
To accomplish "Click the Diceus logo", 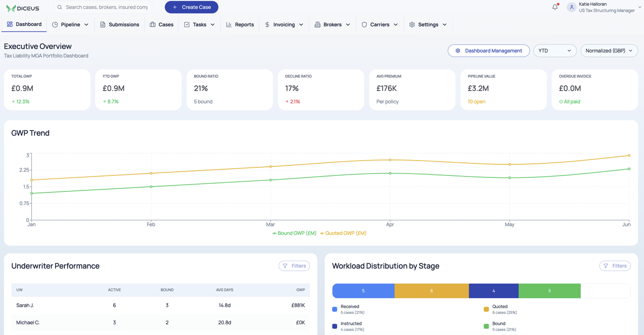I will pyautogui.click(x=22, y=8).
